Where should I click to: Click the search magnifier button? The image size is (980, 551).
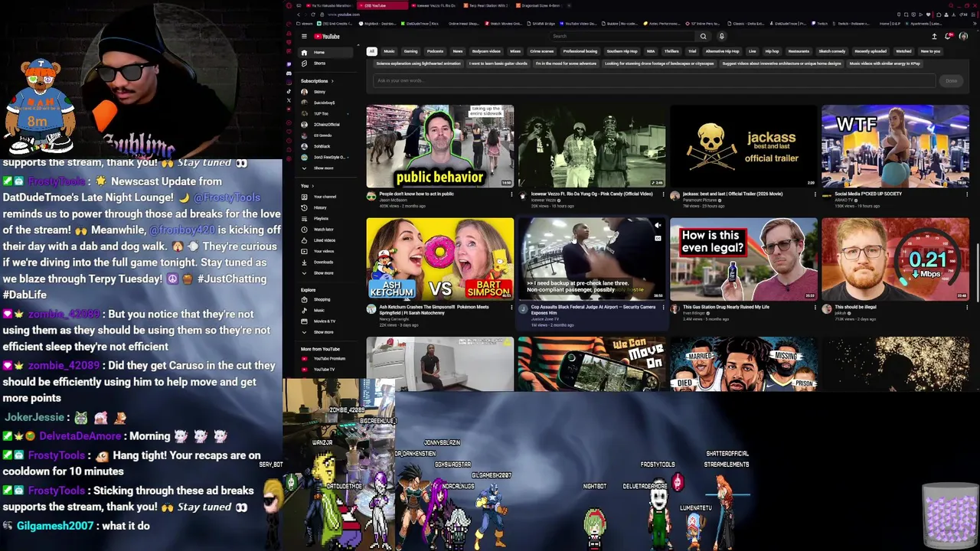pos(703,36)
